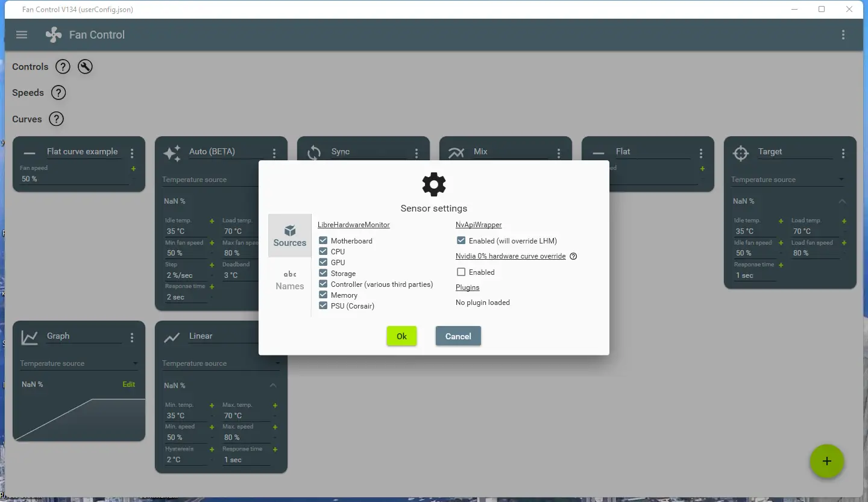Click the No plugin loaded text
868x502 pixels.
pos(483,303)
